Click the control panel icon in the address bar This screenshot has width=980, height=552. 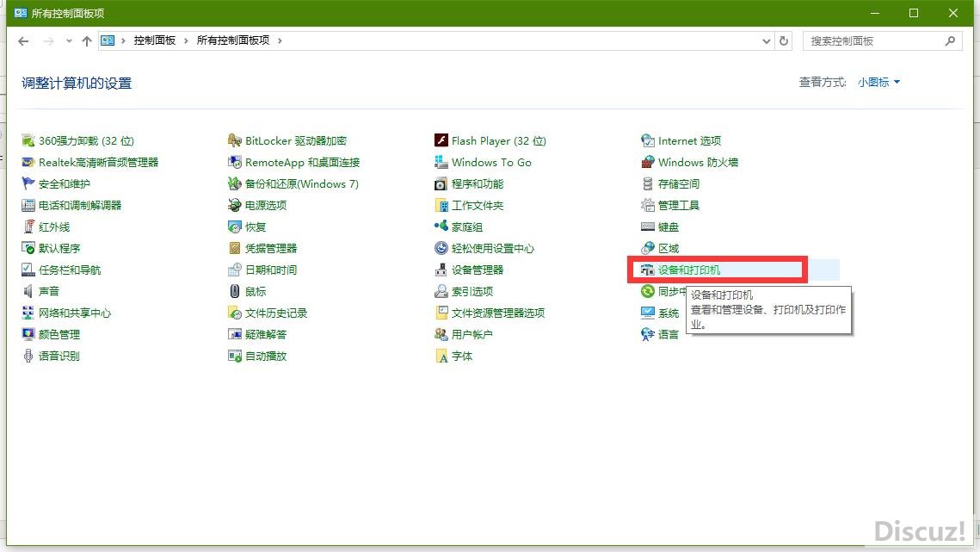tap(108, 40)
